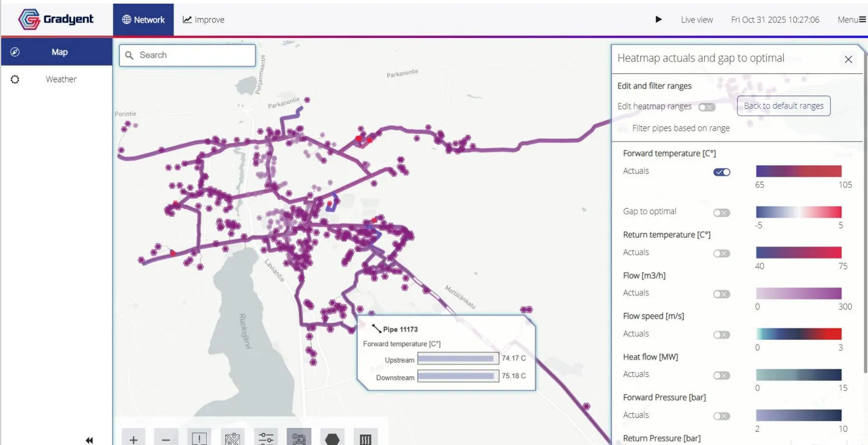This screenshot has height=445, width=868.
Task: Click the Forward temperature color gradient bar
Action: coord(798,171)
